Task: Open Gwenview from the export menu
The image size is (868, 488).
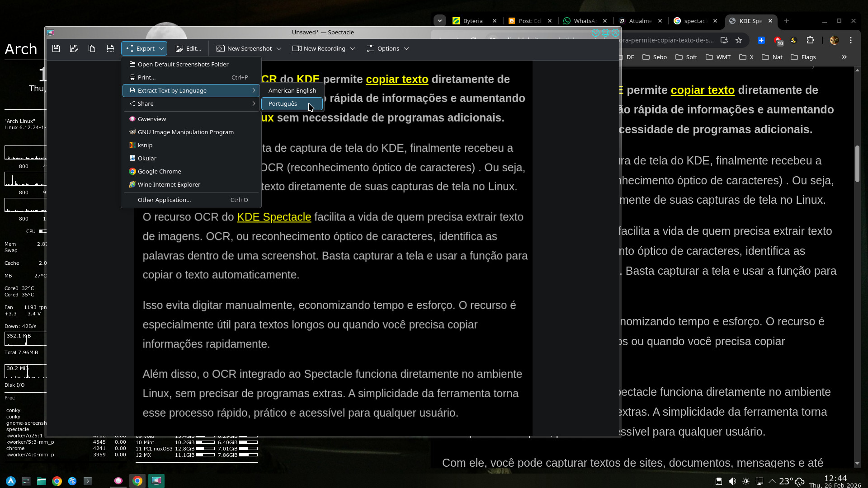Action: point(152,119)
